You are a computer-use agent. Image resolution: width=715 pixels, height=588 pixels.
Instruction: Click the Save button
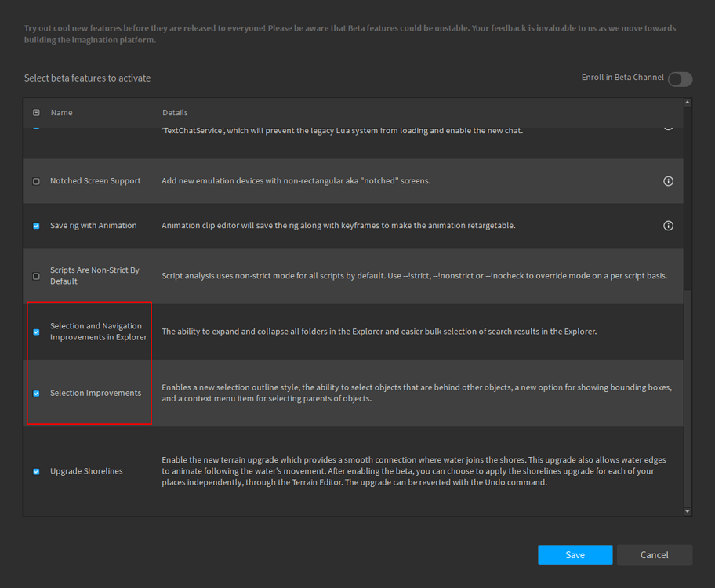575,555
